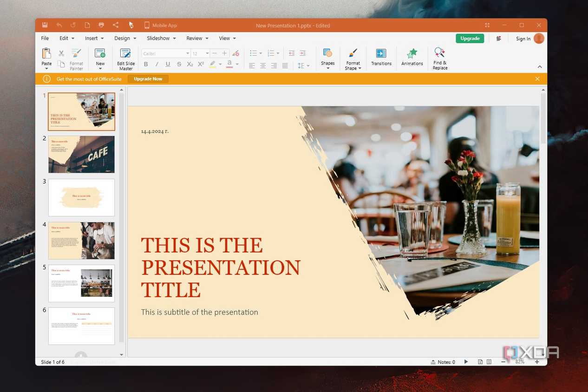Decrease indent level
The image size is (588, 392).
(x=292, y=53)
